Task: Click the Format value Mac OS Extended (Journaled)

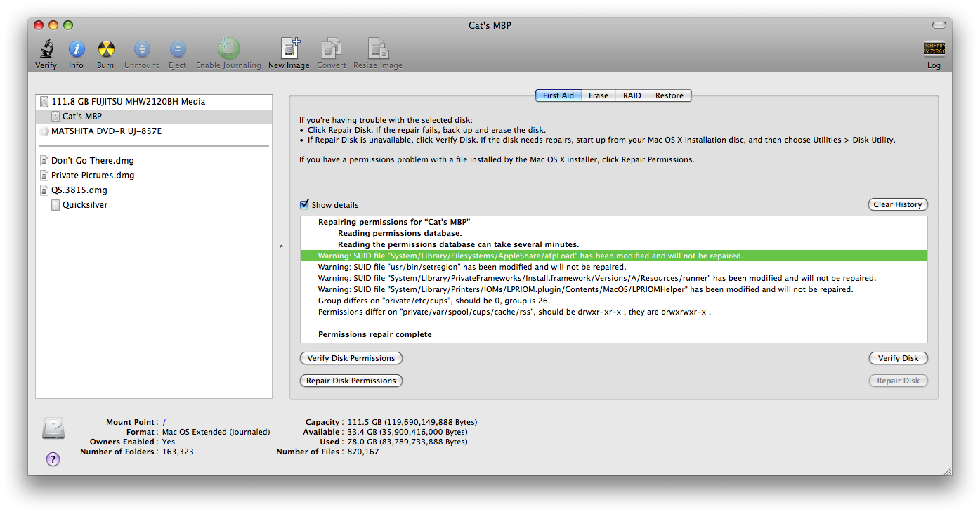Action: coord(216,433)
